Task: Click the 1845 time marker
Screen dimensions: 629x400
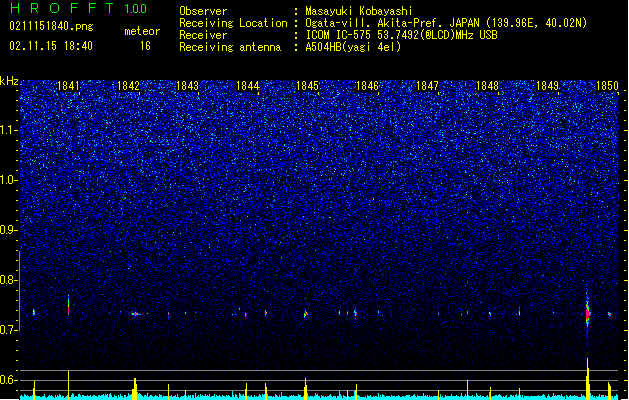Action: (x=307, y=86)
